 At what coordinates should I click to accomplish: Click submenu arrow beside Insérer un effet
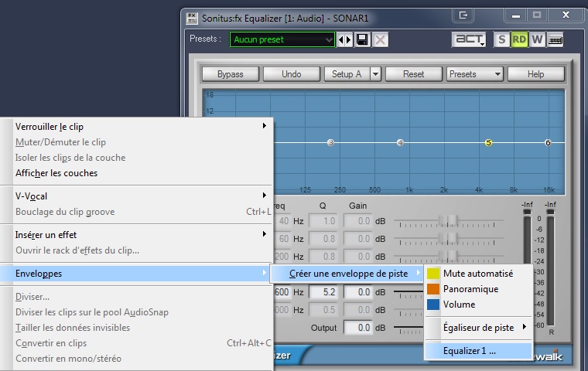(x=265, y=234)
